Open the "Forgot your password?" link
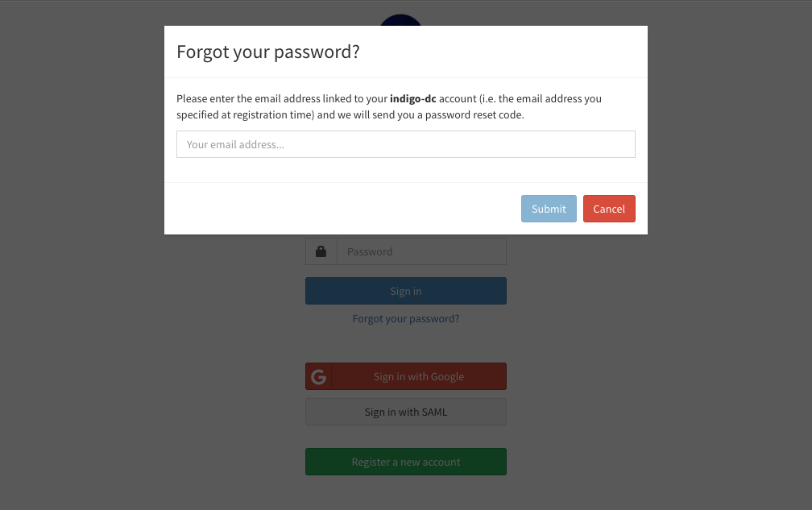The image size is (812, 510). coord(405,318)
